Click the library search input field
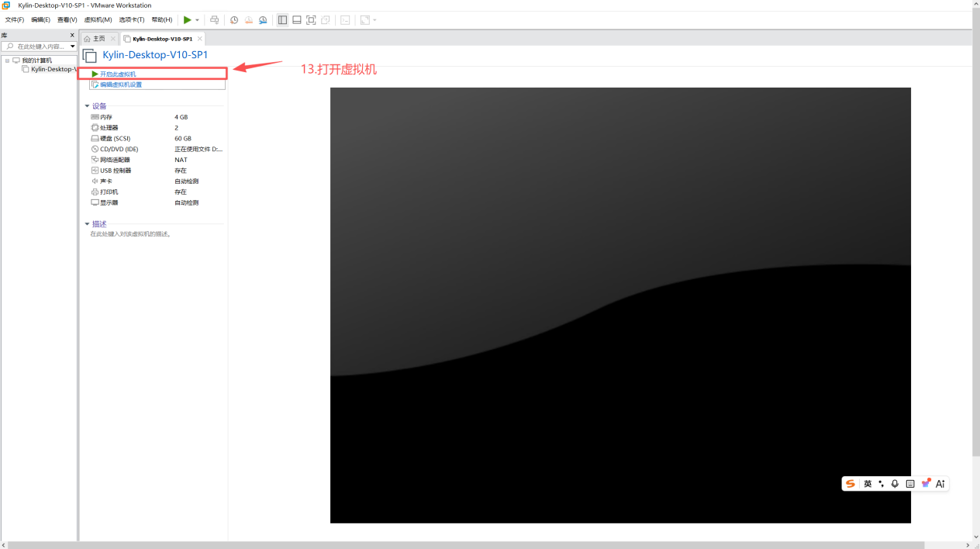Image resolution: width=980 pixels, height=549 pixels. (37, 47)
